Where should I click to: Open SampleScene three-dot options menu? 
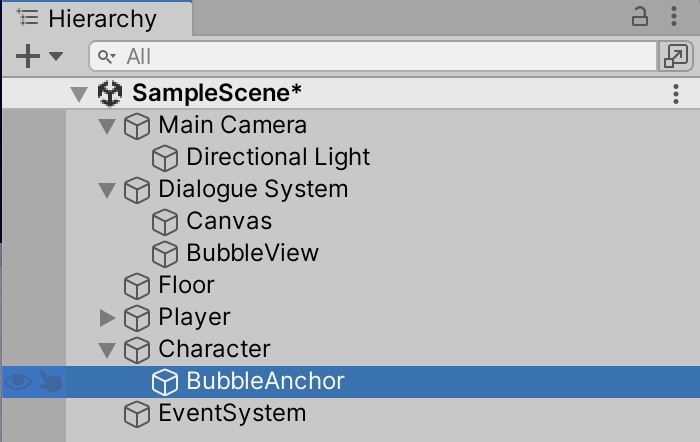point(677,94)
